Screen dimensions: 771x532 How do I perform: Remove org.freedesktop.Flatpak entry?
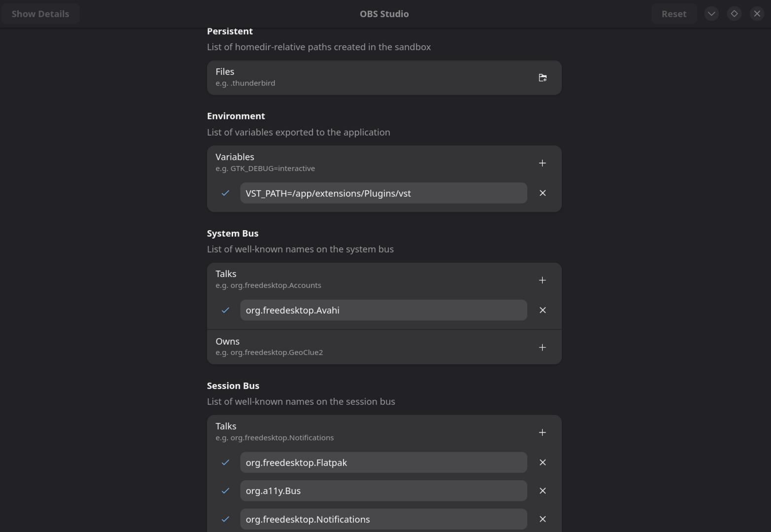coord(542,462)
